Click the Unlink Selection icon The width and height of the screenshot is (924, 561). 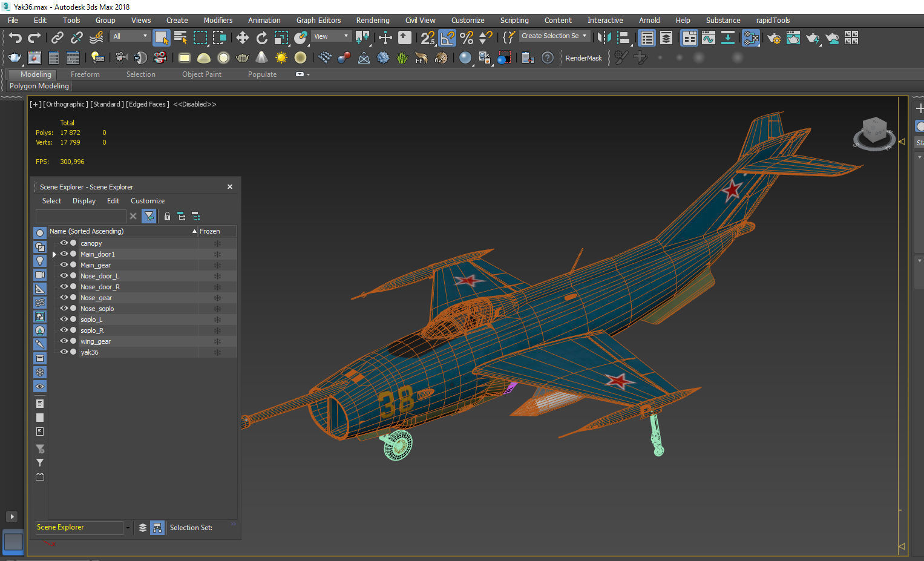[76, 38]
